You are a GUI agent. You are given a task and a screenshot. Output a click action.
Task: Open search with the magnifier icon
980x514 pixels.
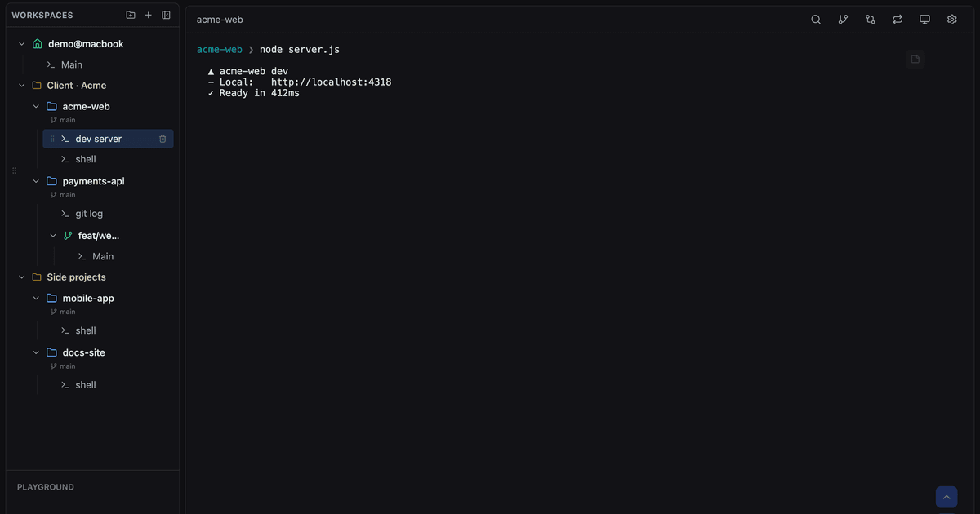click(816, 20)
